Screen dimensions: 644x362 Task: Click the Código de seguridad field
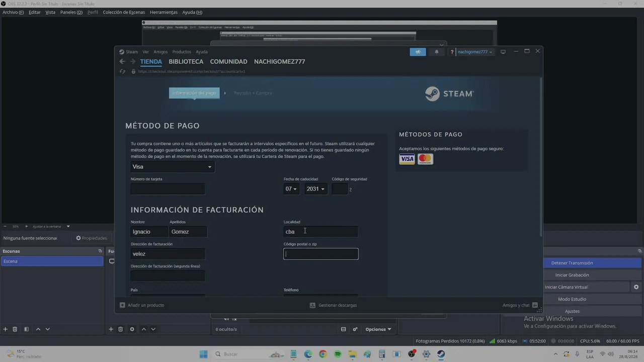click(x=340, y=189)
